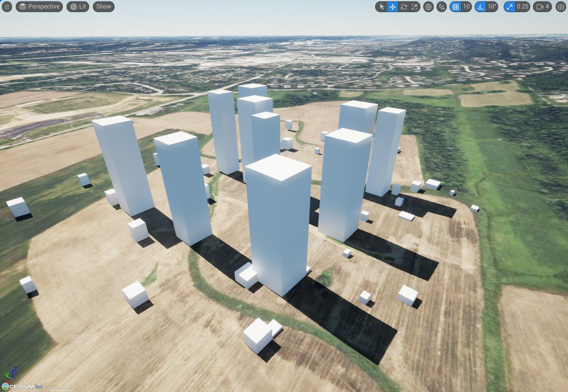Toggle world/local transform space globe icon
Viewport: 568px width, 392px height.
428,7
